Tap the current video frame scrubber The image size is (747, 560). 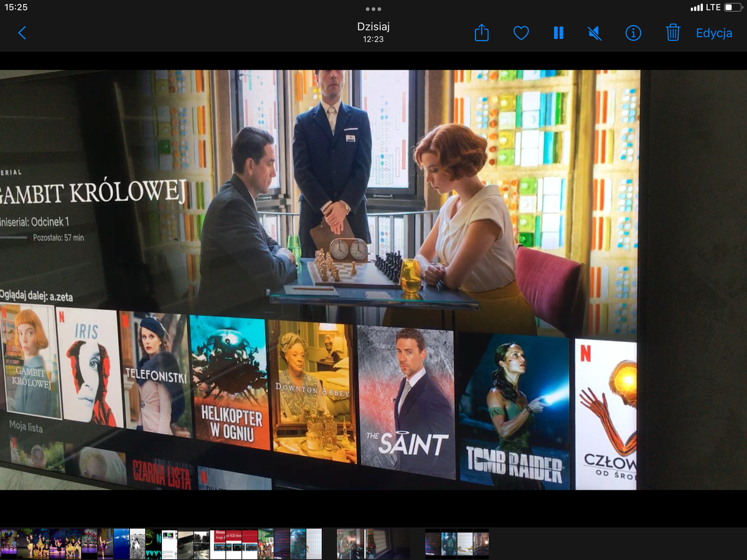[365, 544]
